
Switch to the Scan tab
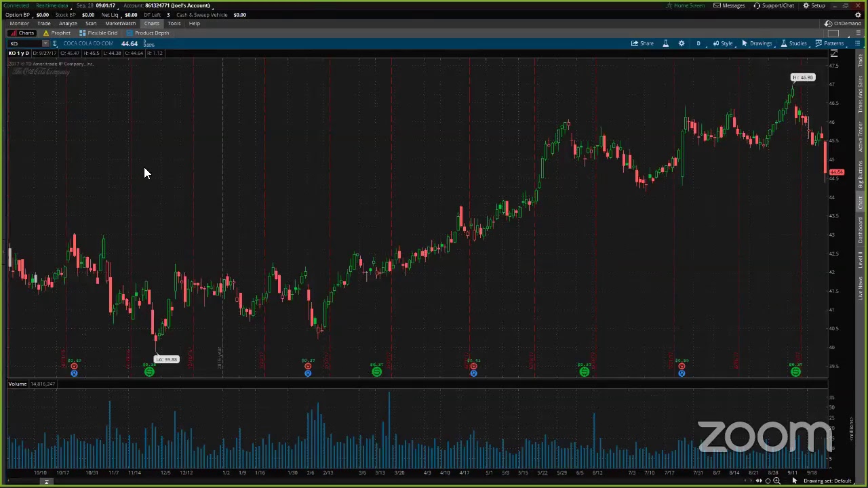click(x=91, y=23)
